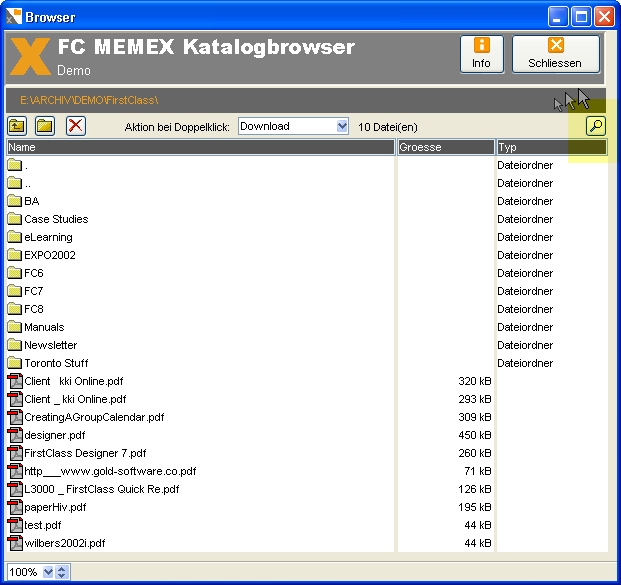Click the folder name Toronto Stuff
The height and width of the screenshot is (585, 621).
pyautogui.click(x=56, y=363)
